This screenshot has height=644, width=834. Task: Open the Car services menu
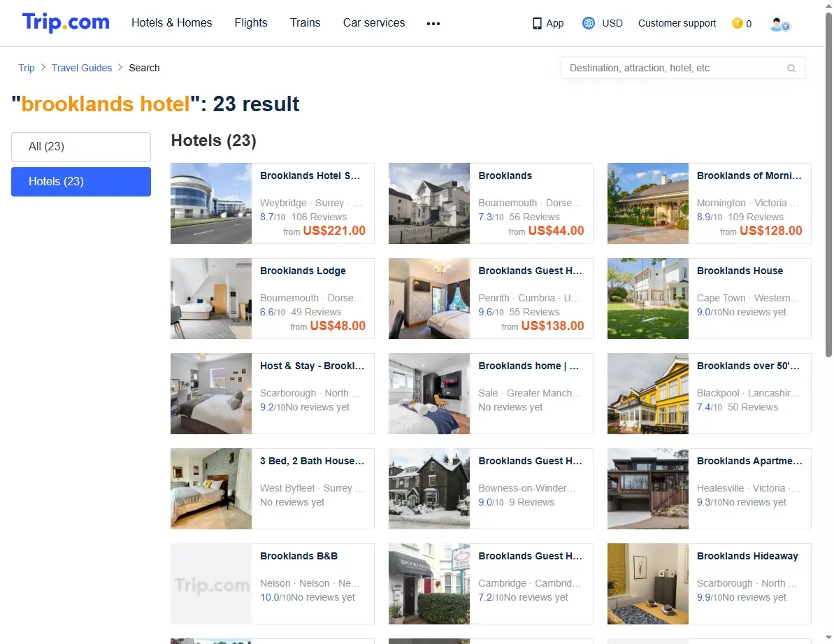click(374, 23)
